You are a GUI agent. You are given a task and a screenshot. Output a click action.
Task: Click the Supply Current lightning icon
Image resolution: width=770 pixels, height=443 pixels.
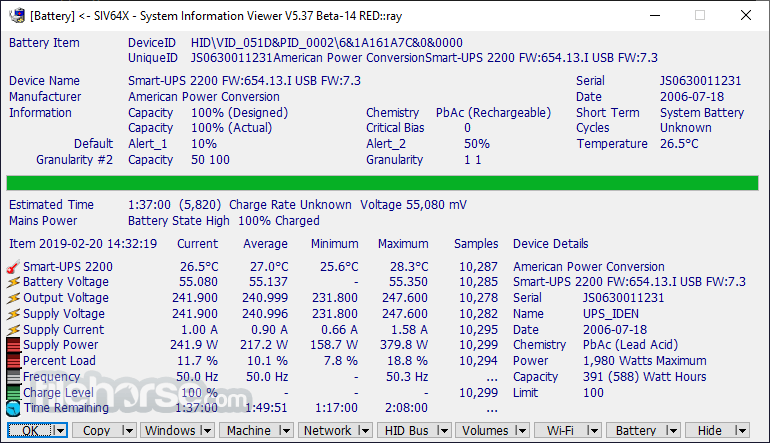13,330
